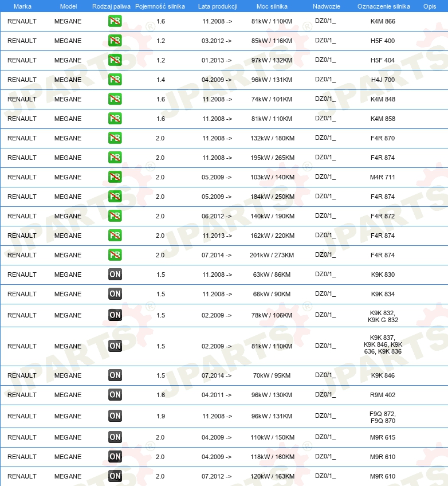Select engine code K9K 830
The width and height of the screenshot is (448, 486).
pyautogui.click(x=383, y=275)
